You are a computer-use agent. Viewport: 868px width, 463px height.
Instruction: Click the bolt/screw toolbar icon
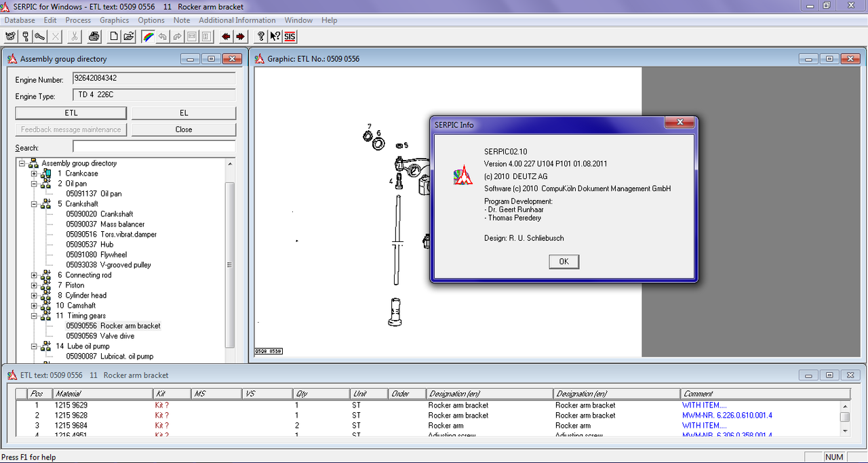click(x=40, y=37)
